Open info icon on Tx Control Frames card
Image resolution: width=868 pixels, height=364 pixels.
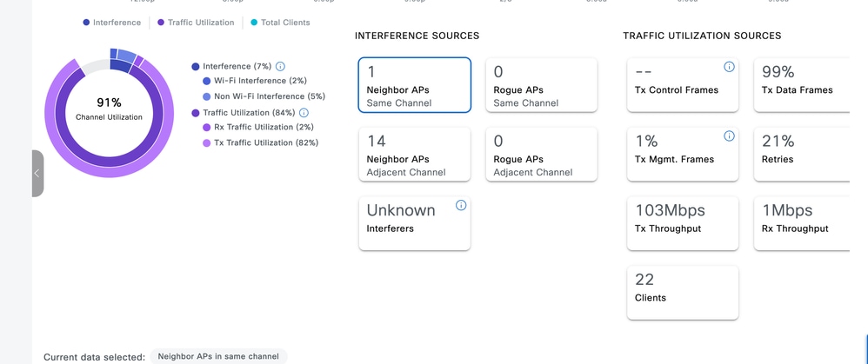tap(729, 67)
